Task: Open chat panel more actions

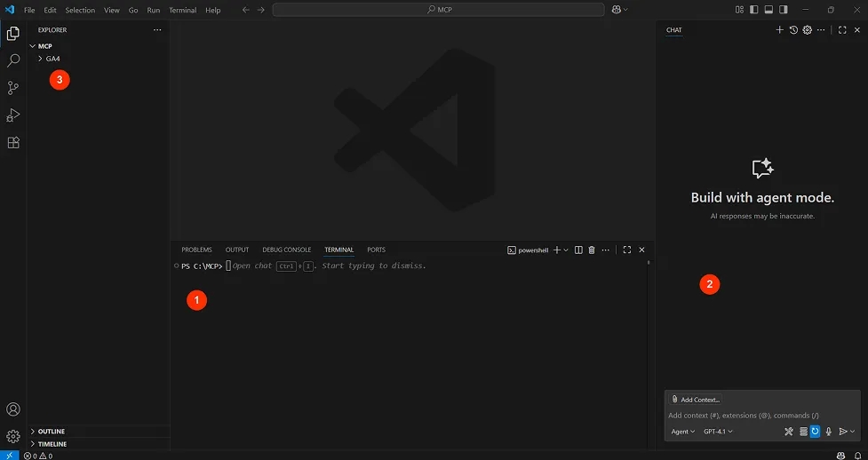Action: coord(821,30)
